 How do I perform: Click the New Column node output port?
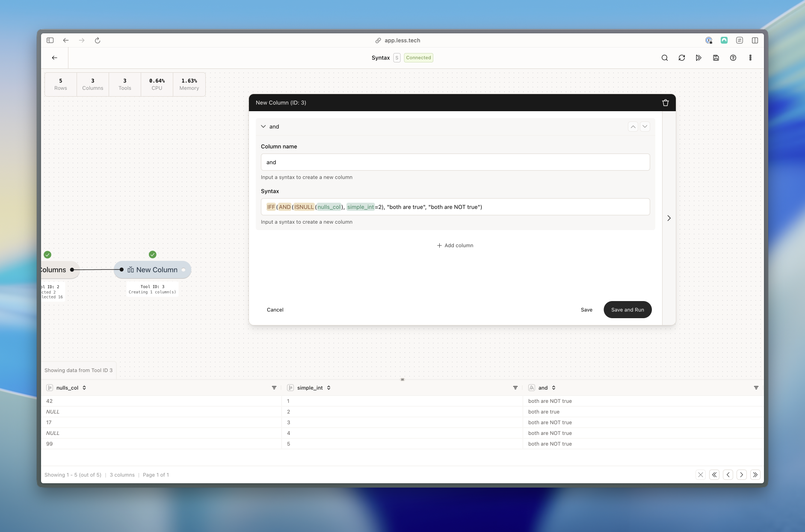point(183,270)
